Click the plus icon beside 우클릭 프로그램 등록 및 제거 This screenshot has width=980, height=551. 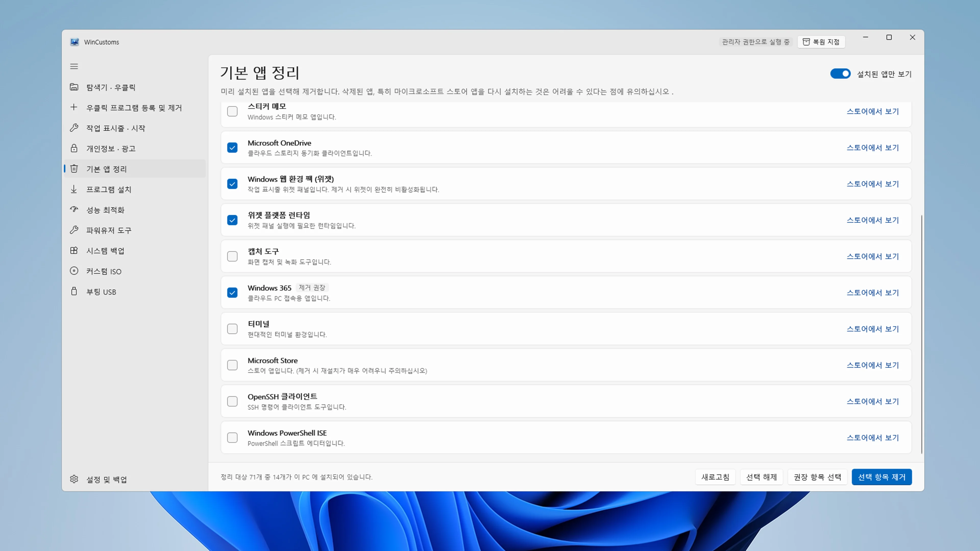point(74,107)
